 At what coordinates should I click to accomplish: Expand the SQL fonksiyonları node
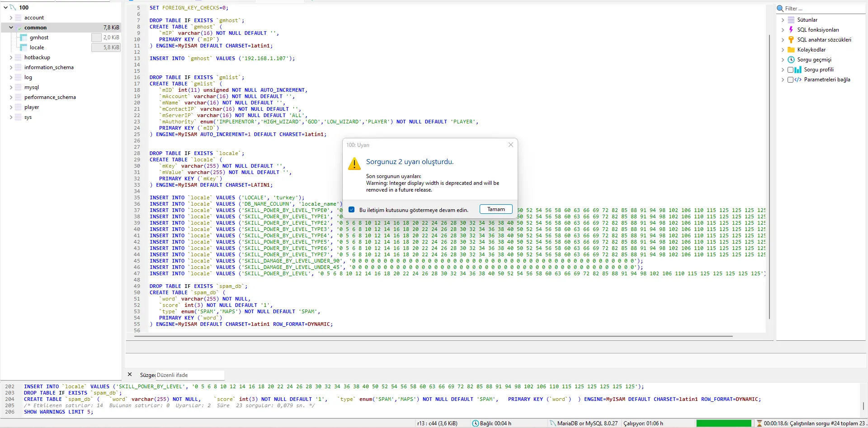click(x=783, y=30)
